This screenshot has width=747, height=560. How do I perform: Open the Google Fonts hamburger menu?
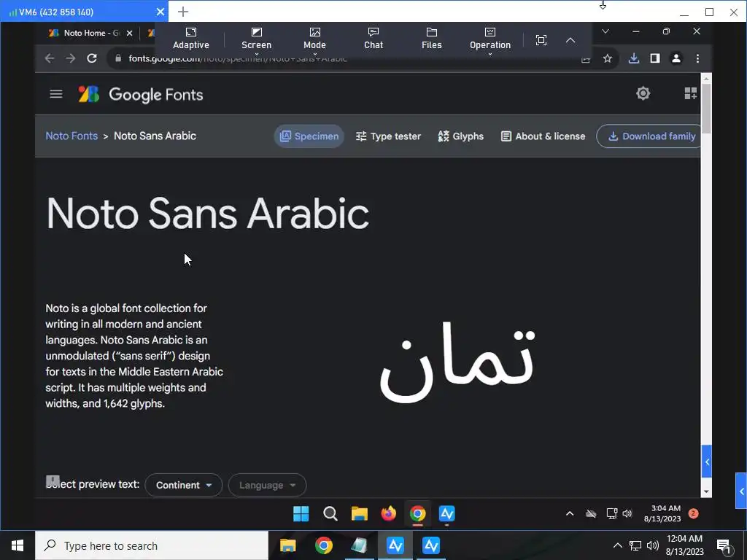pyautogui.click(x=56, y=94)
